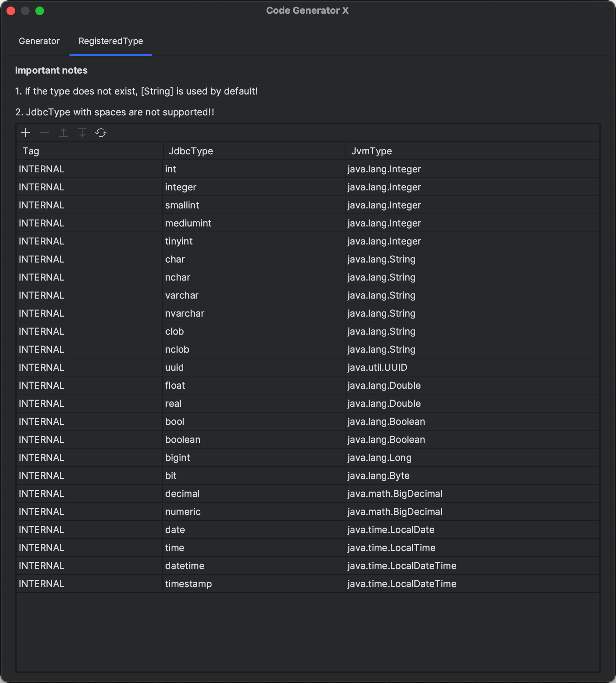The height and width of the screenshot is (683, 616).
Task: Click the java.time.LocalDate JvmType cell
Action: point(472,530)
